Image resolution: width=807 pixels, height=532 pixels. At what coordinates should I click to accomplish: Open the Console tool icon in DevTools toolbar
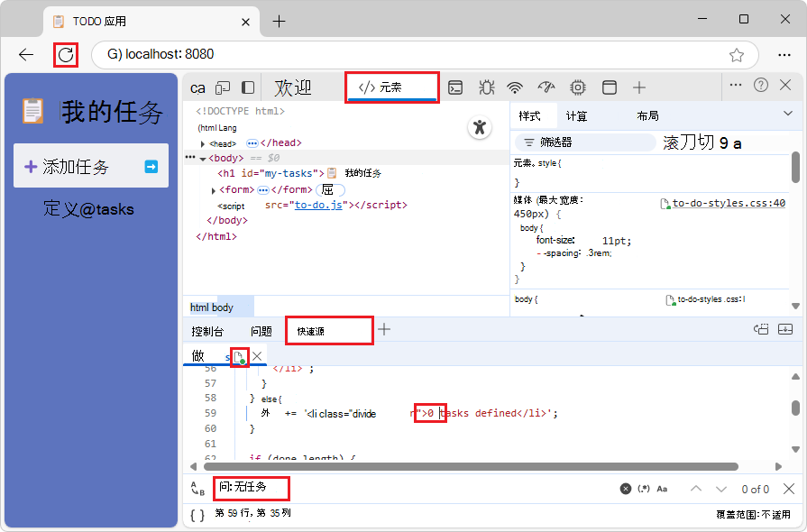pos(456,87)
